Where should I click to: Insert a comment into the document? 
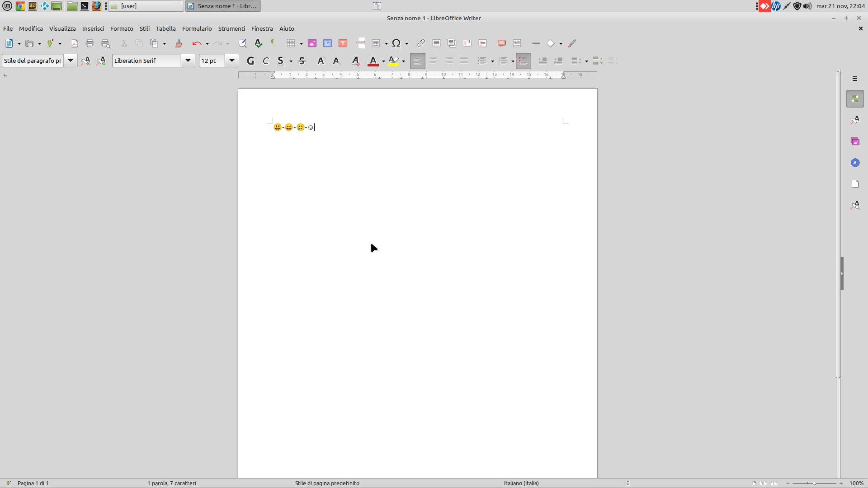click(501, 43)
